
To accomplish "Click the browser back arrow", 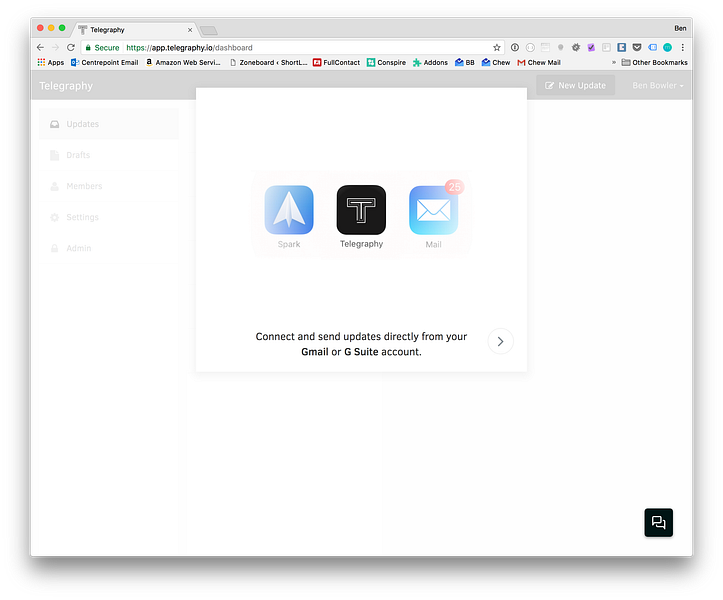I will [40, 48].
